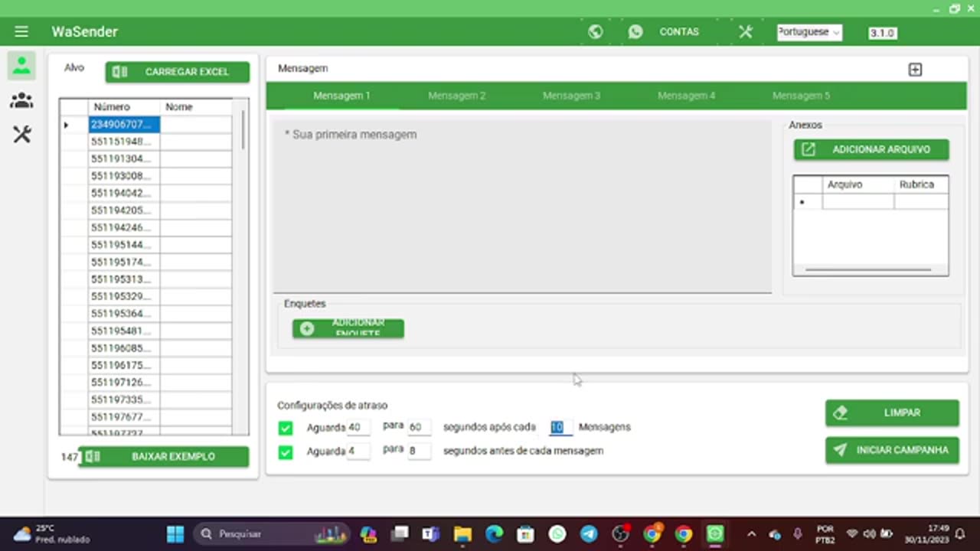Select the number cell 551195313...

coord(124,279)
